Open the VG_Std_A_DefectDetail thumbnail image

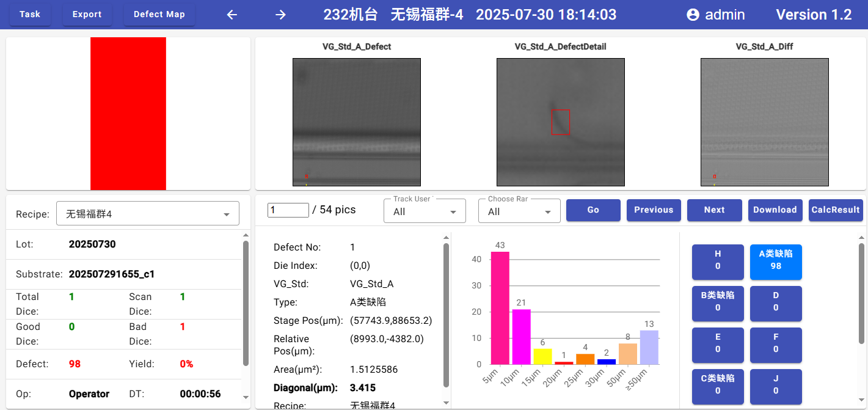pyautogui.click(x=560, y=122)
